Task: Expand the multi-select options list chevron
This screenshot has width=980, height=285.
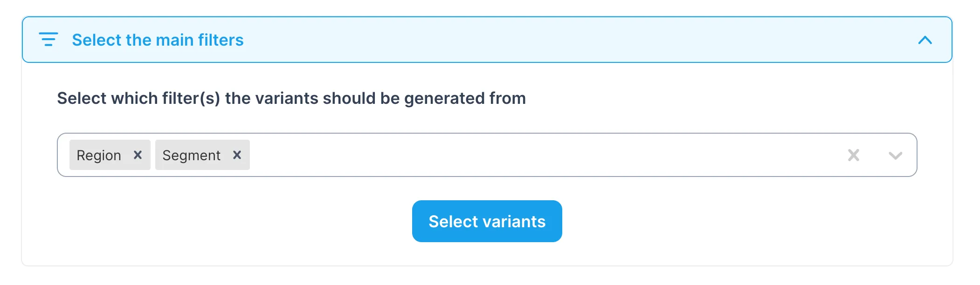Action: pyautogui.click(x=895, y=156)
